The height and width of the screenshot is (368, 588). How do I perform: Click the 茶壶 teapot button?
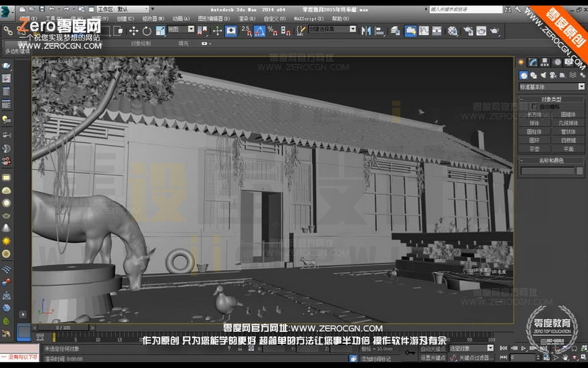pos(535,149)
